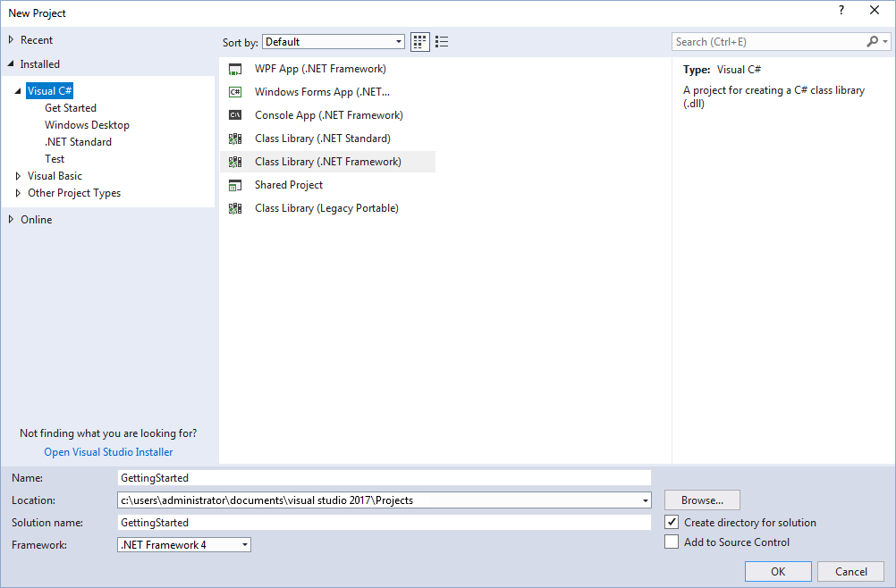Click the Other Project Types label

coord(74,193)
